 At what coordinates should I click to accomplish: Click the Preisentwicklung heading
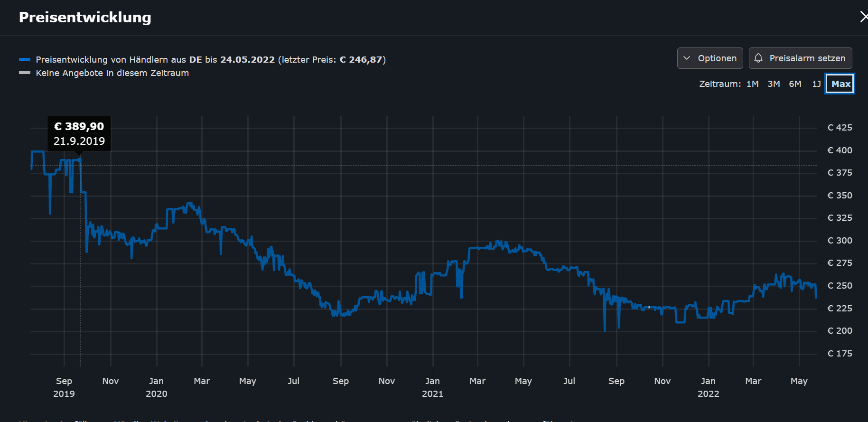coord(85,17)
